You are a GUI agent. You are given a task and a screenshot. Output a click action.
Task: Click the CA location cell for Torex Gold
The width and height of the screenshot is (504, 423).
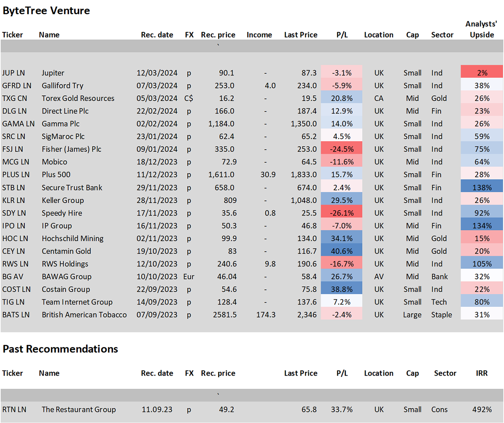378,98
